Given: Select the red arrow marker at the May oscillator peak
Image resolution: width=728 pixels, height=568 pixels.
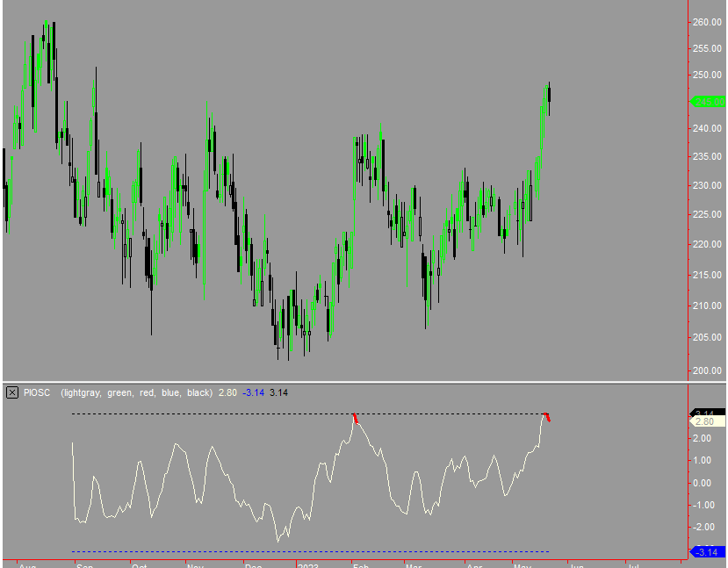Looking at the screenshot, I should coord(546,417).
